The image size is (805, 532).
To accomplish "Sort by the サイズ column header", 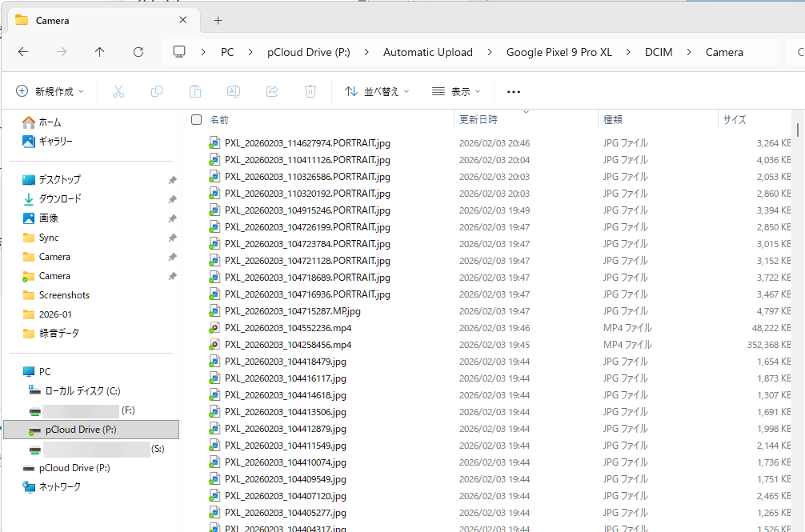I will pyautogui.click(x=734, y=119).
